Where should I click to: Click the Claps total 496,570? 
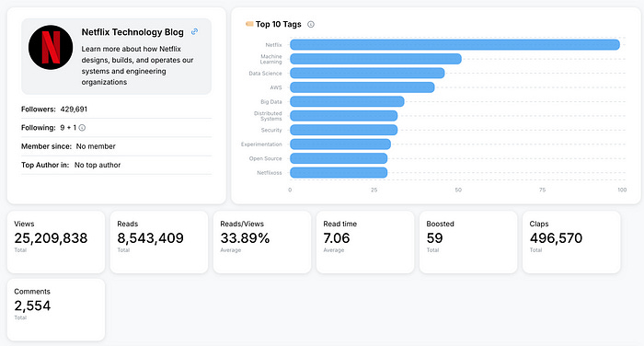coord(556,238)
